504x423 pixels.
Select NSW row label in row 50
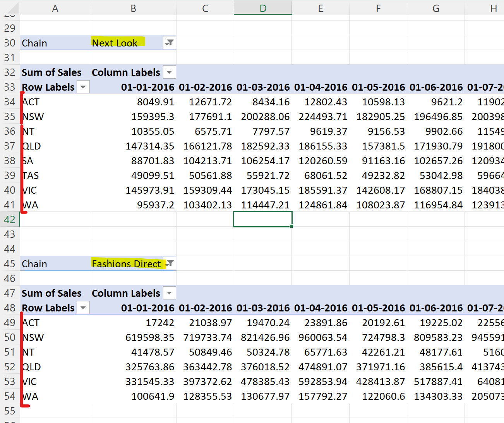click(55, 337)
